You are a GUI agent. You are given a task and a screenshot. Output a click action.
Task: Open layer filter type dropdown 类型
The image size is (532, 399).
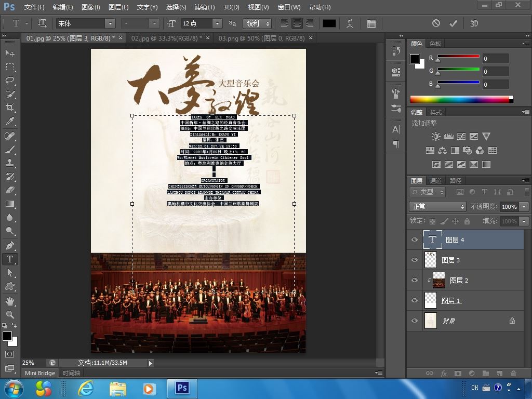click(x=428, y=192)
